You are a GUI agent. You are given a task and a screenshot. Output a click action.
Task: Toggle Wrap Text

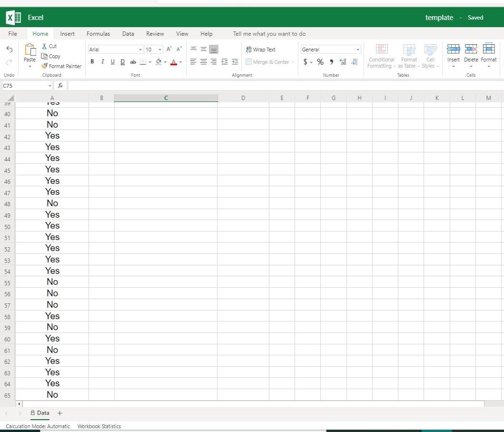(261, 50)
